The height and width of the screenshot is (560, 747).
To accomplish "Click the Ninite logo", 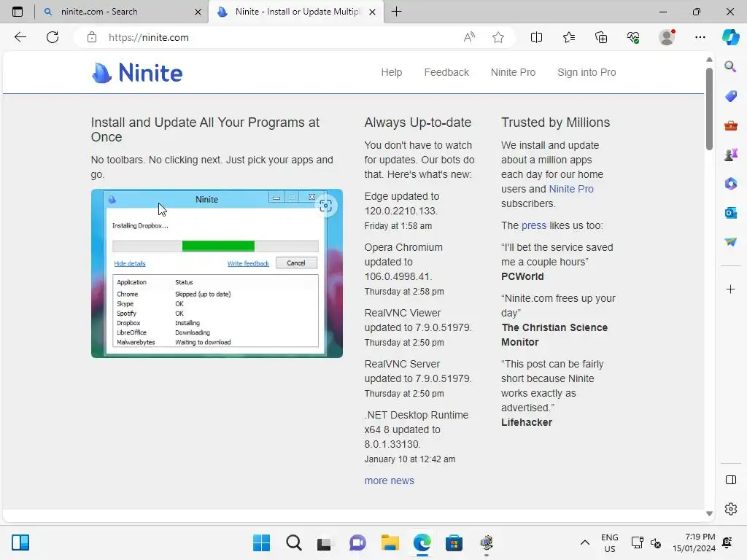I will (x=137, y=73).
